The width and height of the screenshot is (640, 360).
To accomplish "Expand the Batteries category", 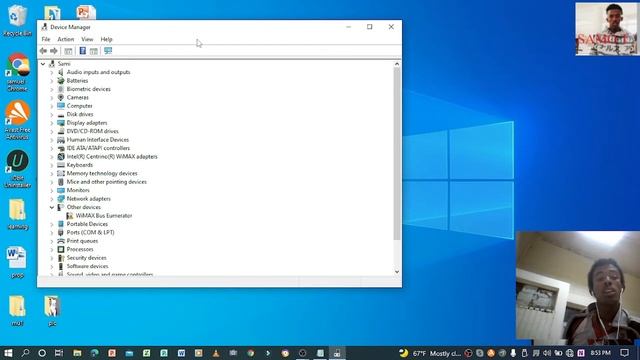I will (52, 81).
